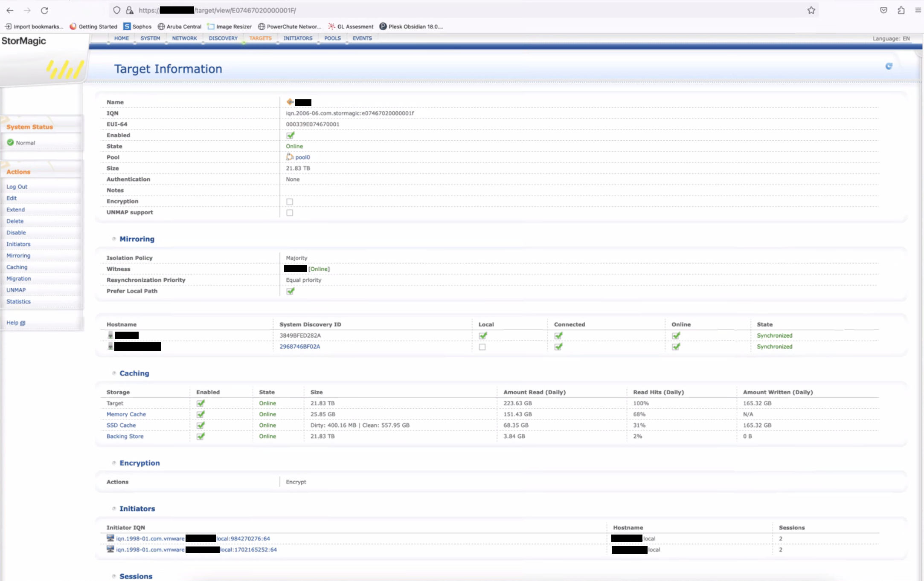The width and height of the screenshot is (924, 581).
Task: Click the padlock site security icon
Action: tap(129, 10)
